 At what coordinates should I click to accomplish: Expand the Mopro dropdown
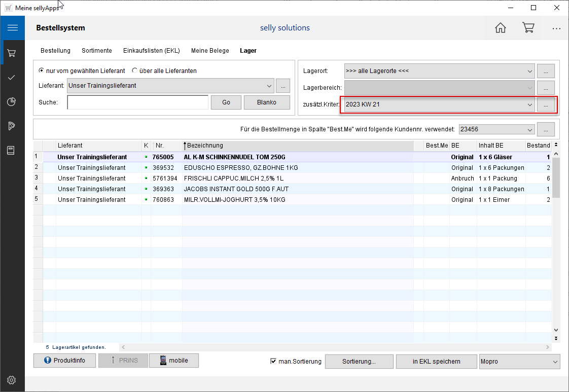555,362
